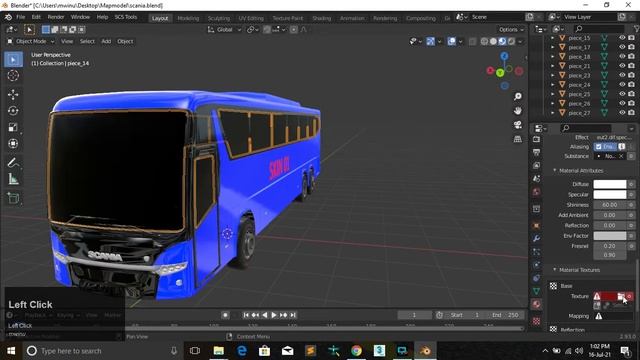
Task: Open the Modifier wrench properties tab
Action: (536, 238)
